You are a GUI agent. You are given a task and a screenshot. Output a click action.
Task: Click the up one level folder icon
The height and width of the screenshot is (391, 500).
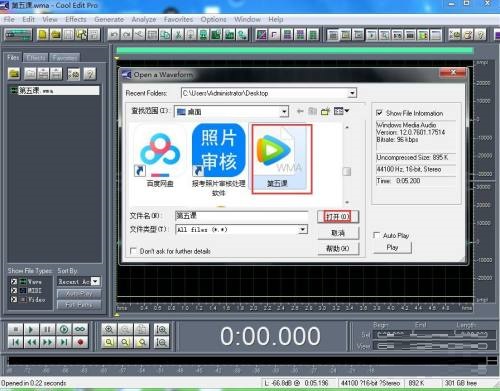(312, 111)
